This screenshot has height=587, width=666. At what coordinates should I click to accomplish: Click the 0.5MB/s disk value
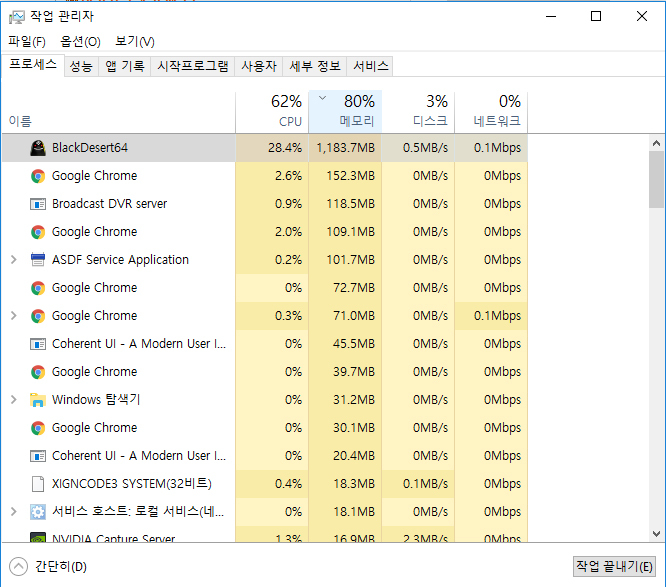click(x=425, y=148)
